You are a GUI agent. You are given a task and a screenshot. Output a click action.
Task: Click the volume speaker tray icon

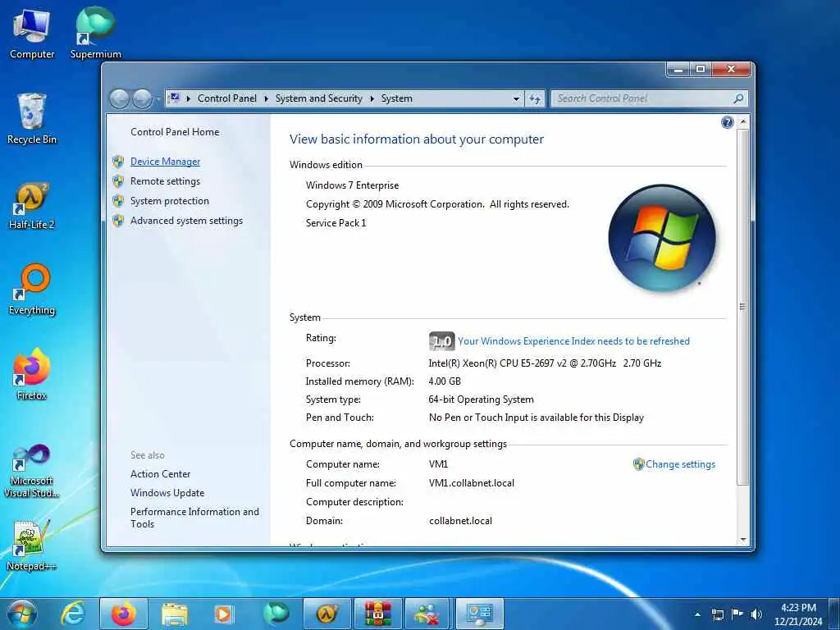pyautogui.click(x=756, y=614)
